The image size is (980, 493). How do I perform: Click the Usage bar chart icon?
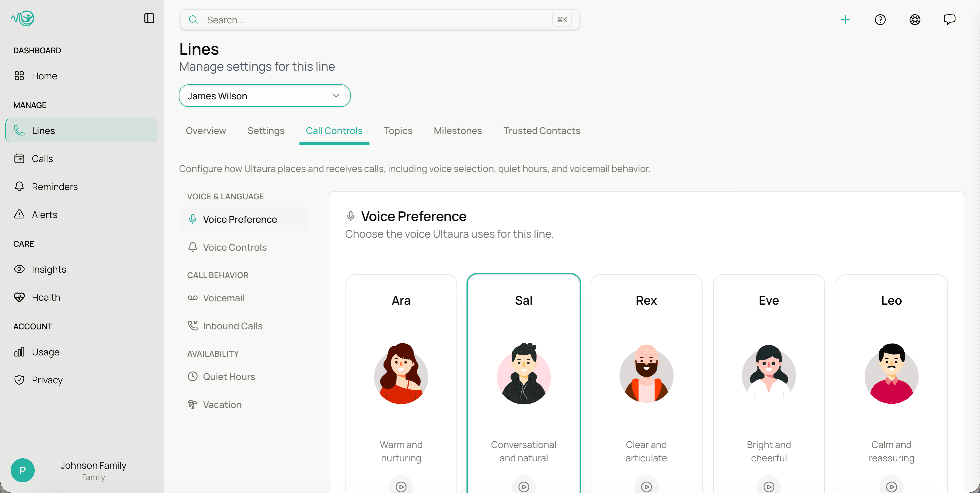(19, 351)
